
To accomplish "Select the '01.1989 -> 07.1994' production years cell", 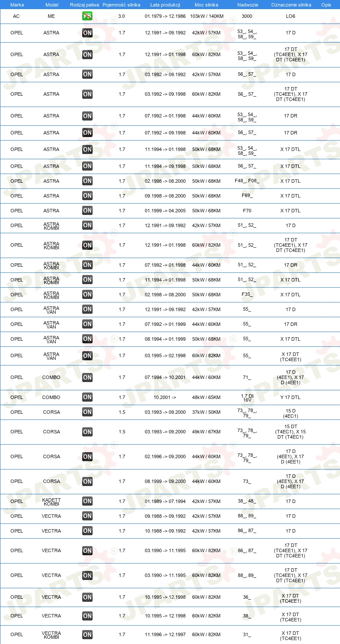I will pos(165,501).
